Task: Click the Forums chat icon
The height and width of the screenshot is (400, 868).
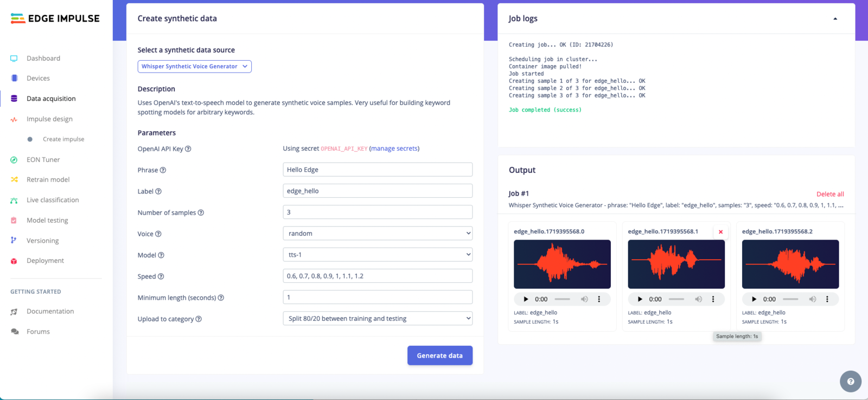Action: pos(14,332)
